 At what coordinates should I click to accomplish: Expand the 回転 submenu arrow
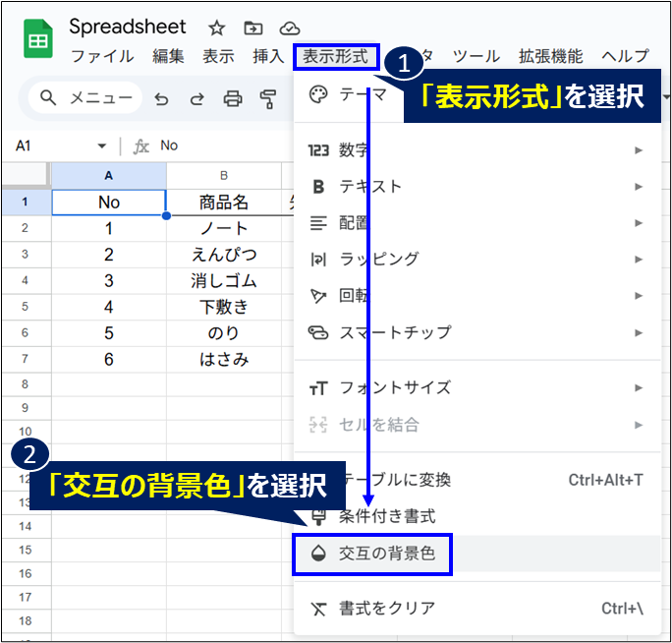click(639, 296)
